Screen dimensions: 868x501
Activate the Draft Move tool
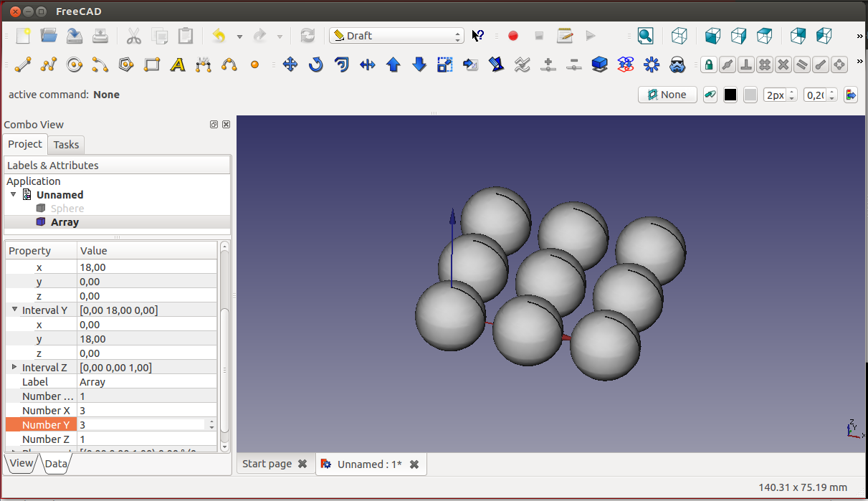tap(290, 65)
